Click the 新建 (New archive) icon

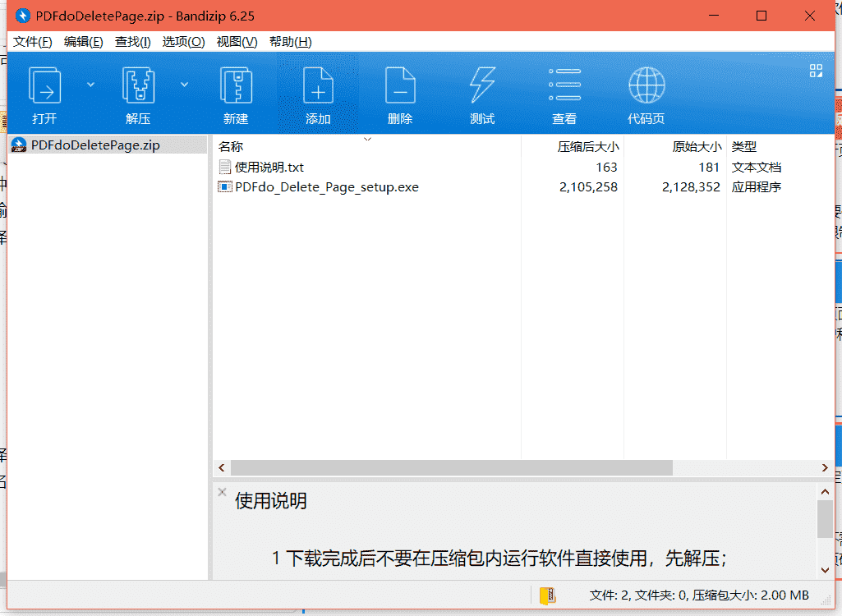pyautogui.click(x=236, y=85)
